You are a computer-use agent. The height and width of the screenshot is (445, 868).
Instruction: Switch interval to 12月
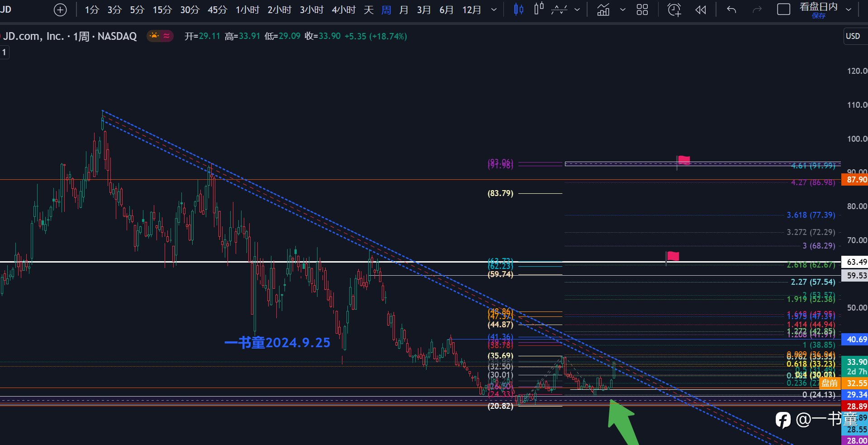coord(472,10)
